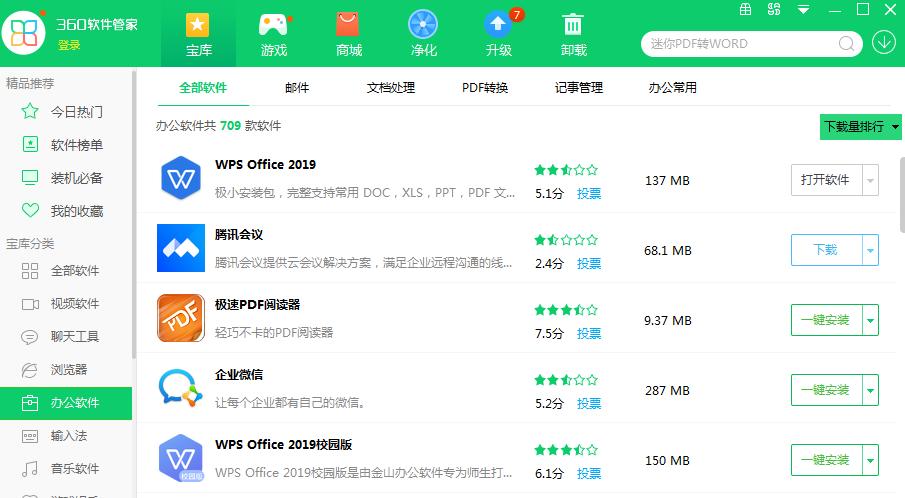
Task: Switch to the 全部软件 top tab
Action: click(203, 88)
